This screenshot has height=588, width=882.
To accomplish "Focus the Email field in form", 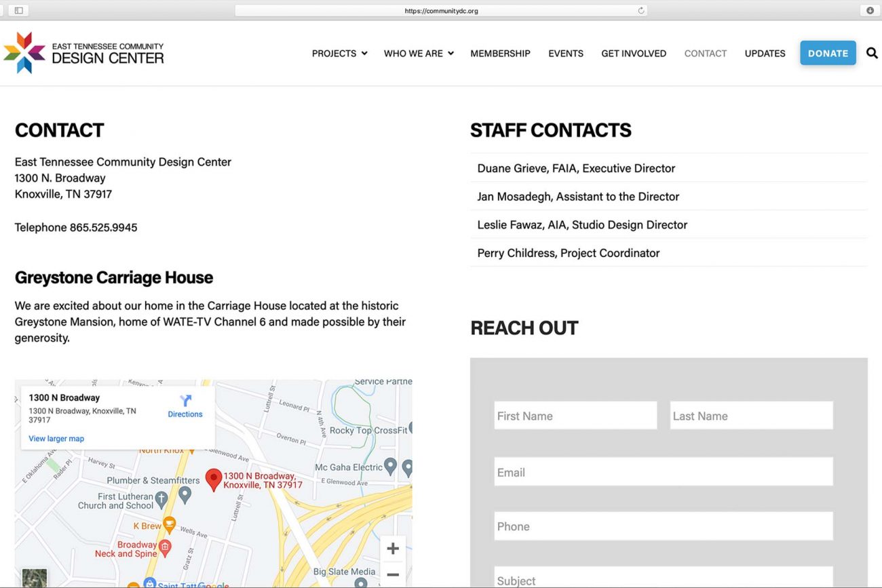I will (x=663, y=472).
